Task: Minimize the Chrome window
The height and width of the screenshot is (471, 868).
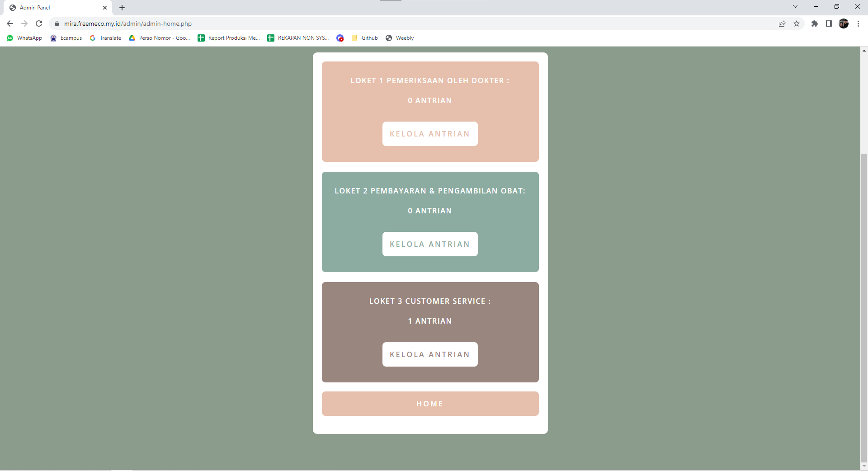Action: (x=816, y=6)
